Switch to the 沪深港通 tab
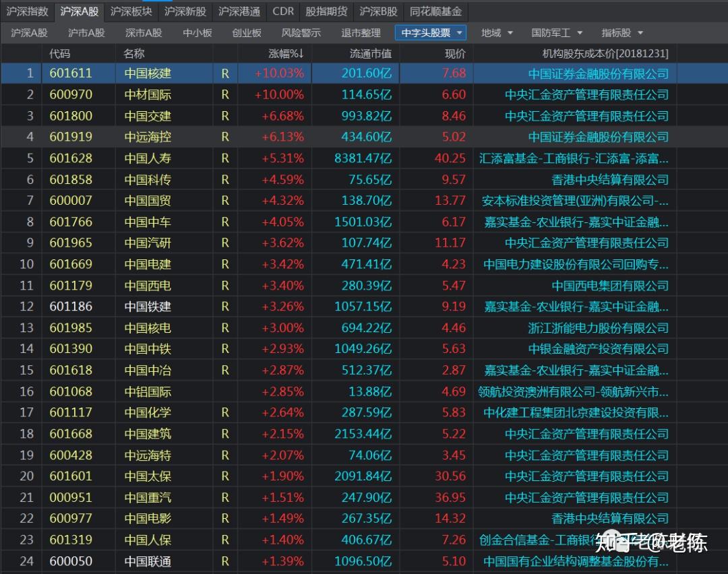Image resolution: width=728 pixels, height=574 pixels. 239,11
